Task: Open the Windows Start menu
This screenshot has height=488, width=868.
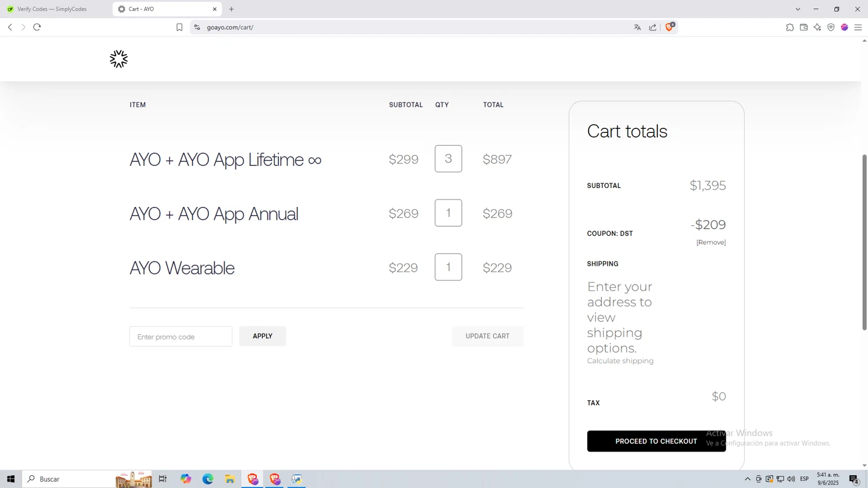Action: tap(10, 479)
